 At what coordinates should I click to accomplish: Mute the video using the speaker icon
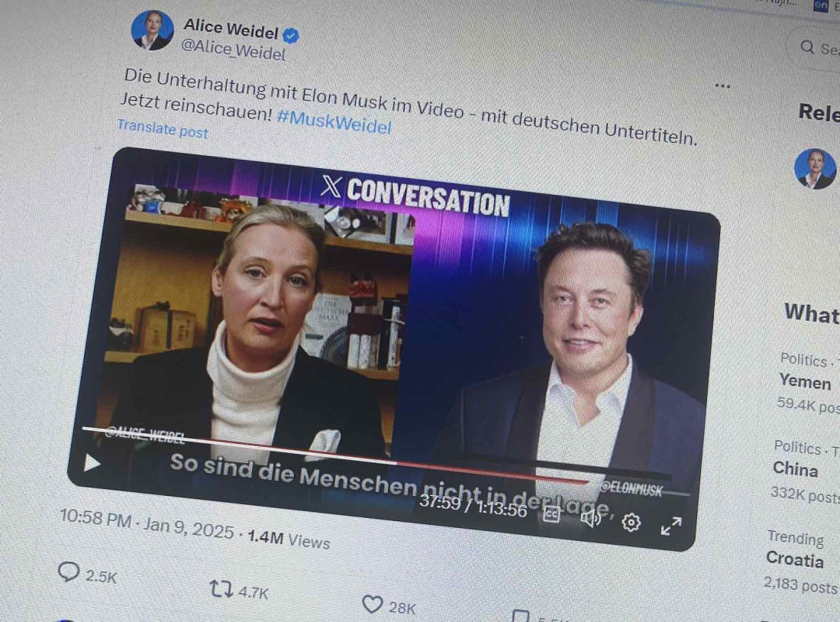click(591, 518)
